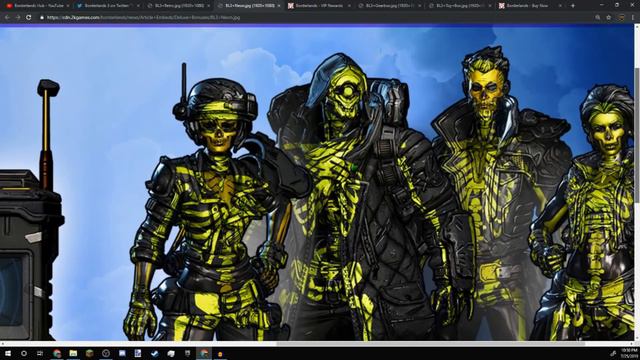
Task: Close the BL3 Neon.jpg tab
Action: tap(279, 6)
